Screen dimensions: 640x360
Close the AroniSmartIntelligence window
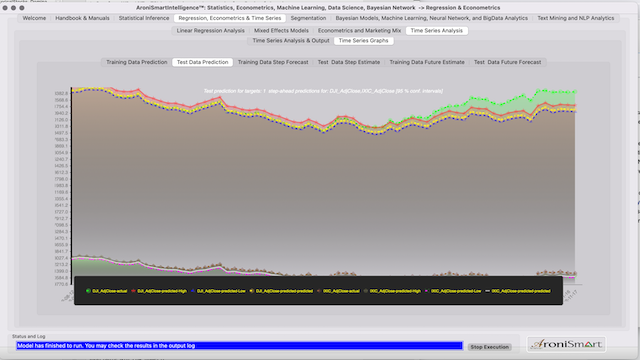tap(5, 8)
